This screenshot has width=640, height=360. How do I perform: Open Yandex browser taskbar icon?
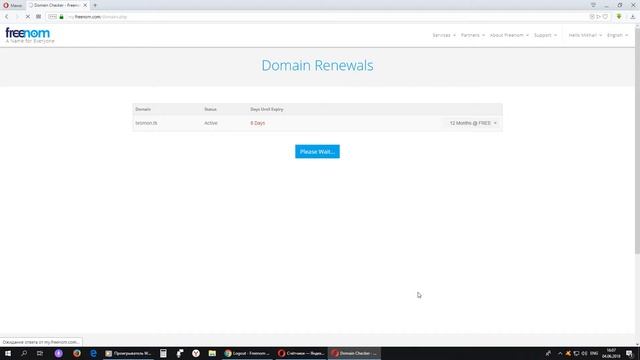[196, 353]
